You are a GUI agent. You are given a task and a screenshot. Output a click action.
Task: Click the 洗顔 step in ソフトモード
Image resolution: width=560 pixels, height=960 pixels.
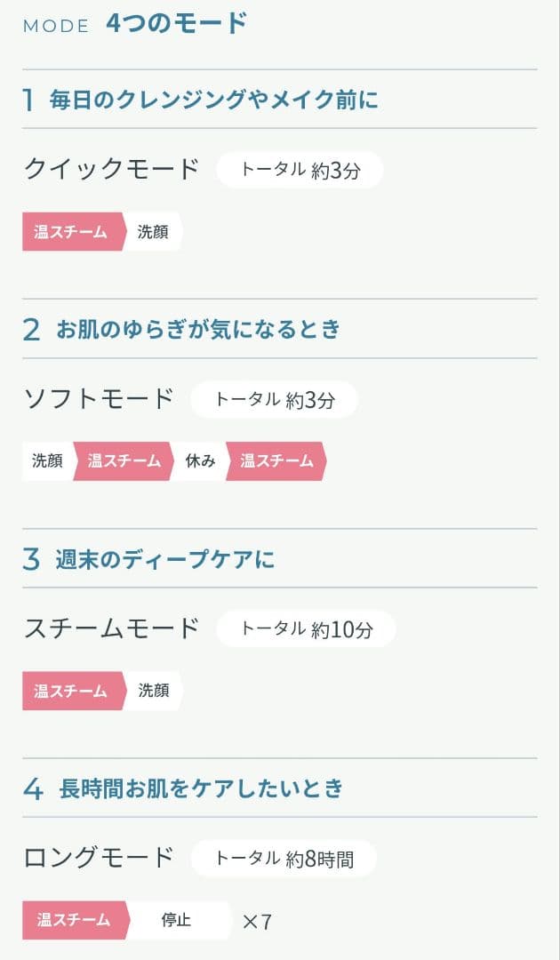coord(47,461)
